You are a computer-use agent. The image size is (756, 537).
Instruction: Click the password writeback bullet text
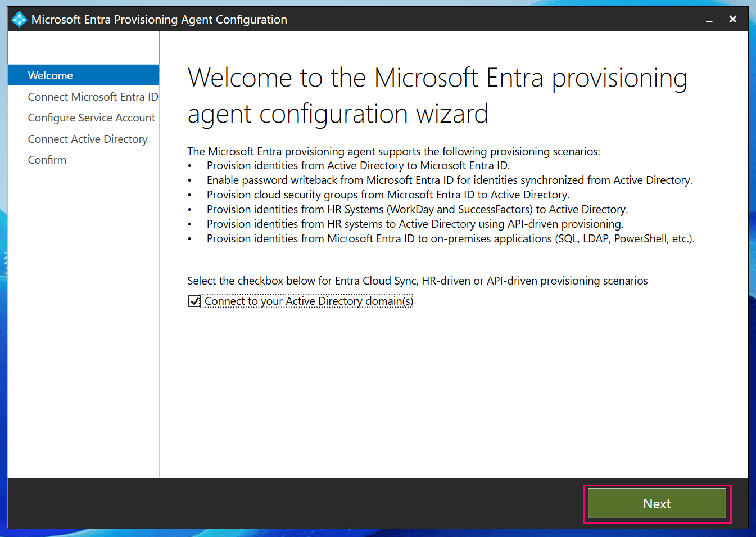pyautogui.click(x=449, y=180)
